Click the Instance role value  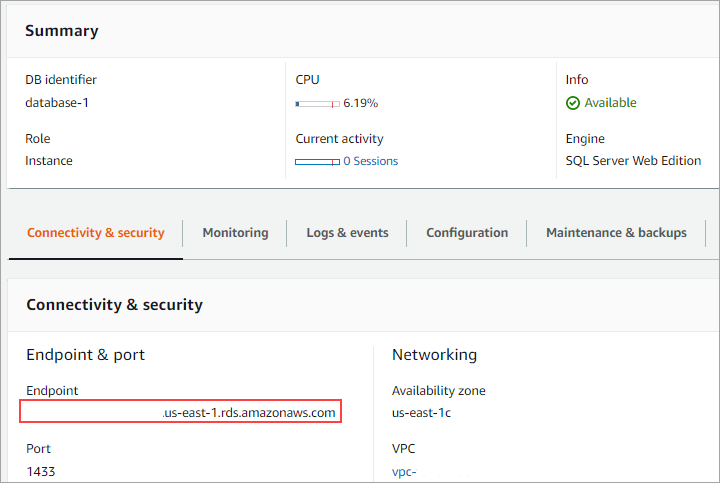click(x=49, y=161)
